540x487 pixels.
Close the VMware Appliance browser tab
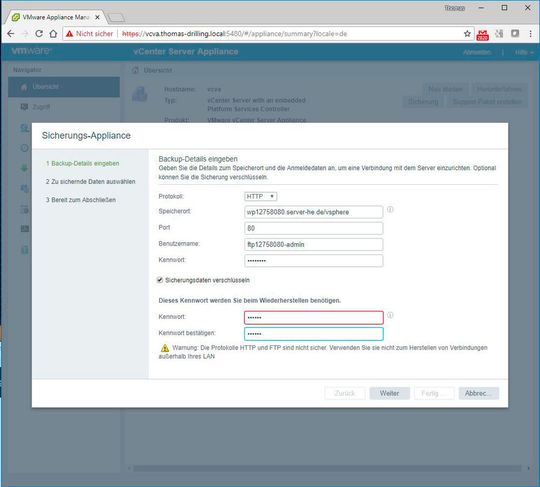point(97,17)
